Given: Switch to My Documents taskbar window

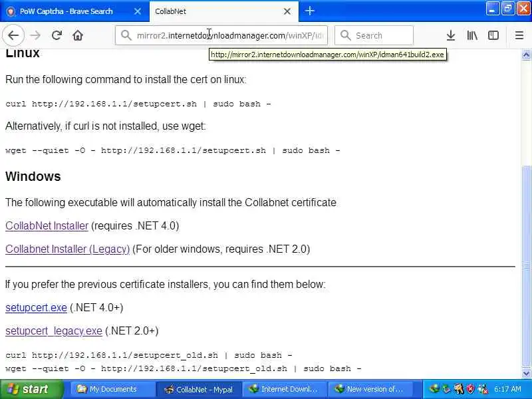Looking at the screenshot, I should [x=112, y=389].
